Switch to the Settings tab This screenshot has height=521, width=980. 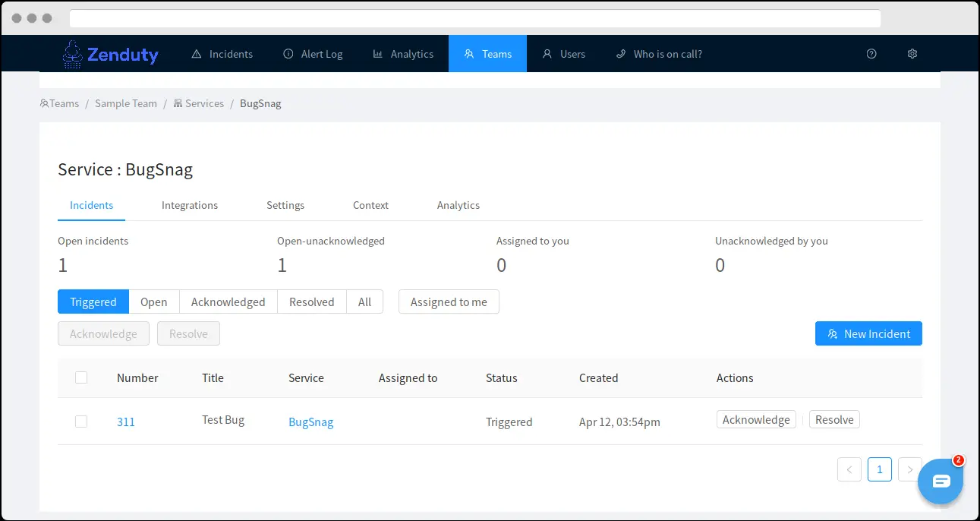point(285,205)
